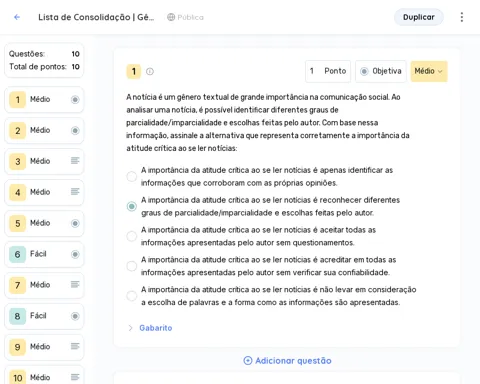
Task: Click the 'Questões:' count label
Action: pyautogui.click(x=27, y=54)
